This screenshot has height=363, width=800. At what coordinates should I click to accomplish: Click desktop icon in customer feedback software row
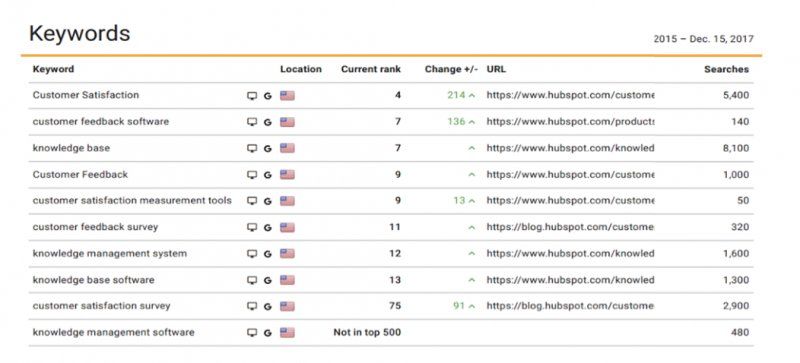tap(252, 122)
